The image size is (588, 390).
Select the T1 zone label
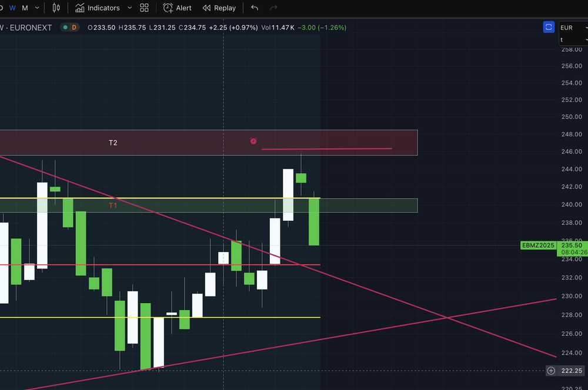click(113, 206)
